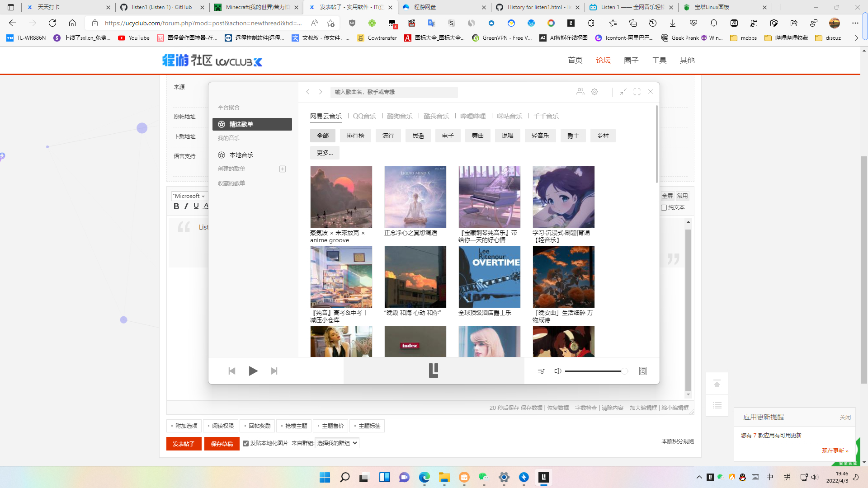The image size is (868, 488).
Task: Filter playlists by 爵士 genre
Action: coord(573,136)
